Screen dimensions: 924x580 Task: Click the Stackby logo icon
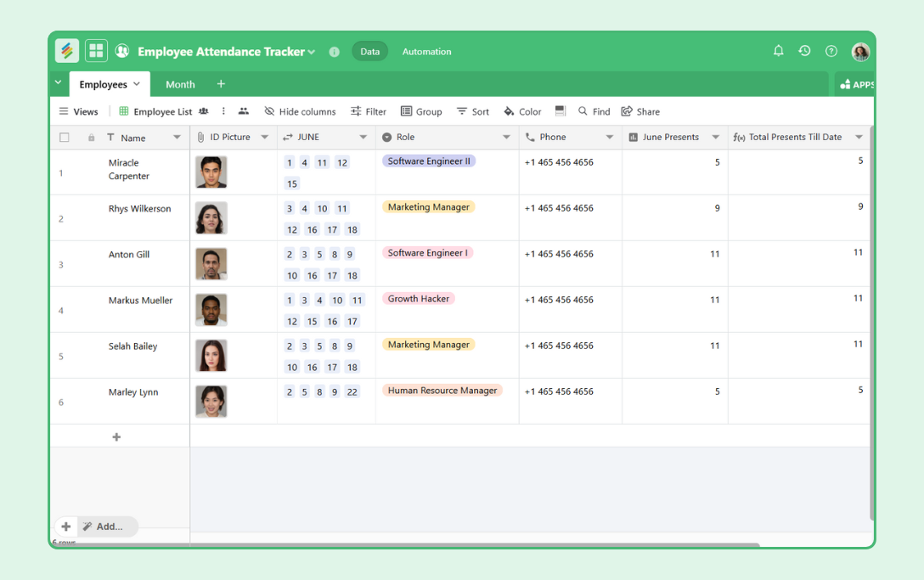click(x=67, y=51)
